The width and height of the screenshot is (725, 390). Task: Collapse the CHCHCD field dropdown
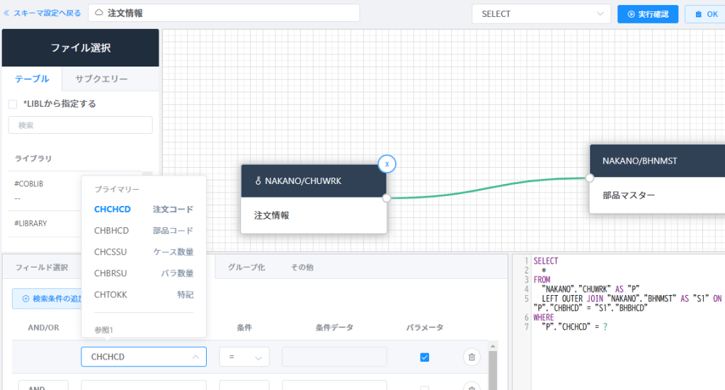195,357
